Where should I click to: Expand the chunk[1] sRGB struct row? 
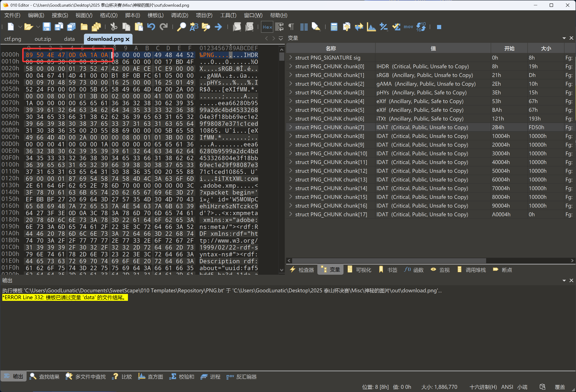(x=291, y=75)
